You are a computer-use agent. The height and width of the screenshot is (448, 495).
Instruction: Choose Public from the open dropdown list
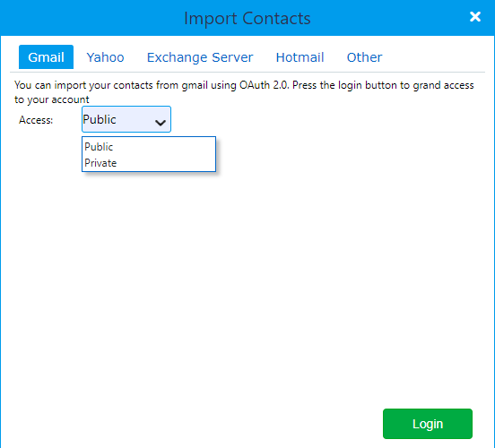[x=149, y=147]
